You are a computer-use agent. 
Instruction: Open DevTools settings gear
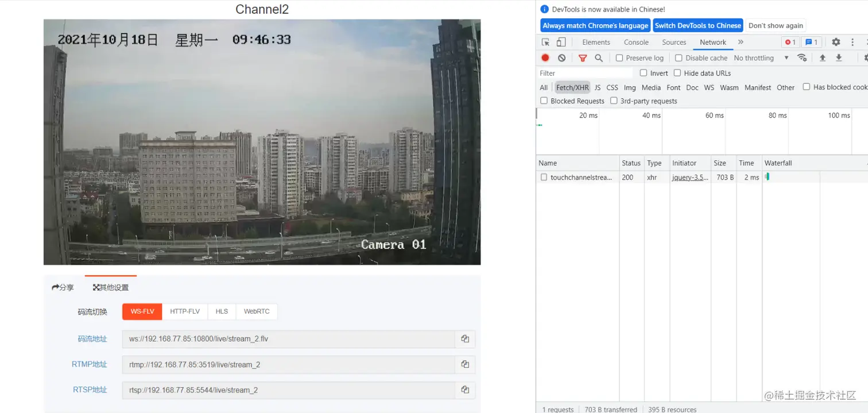point(836,42)
